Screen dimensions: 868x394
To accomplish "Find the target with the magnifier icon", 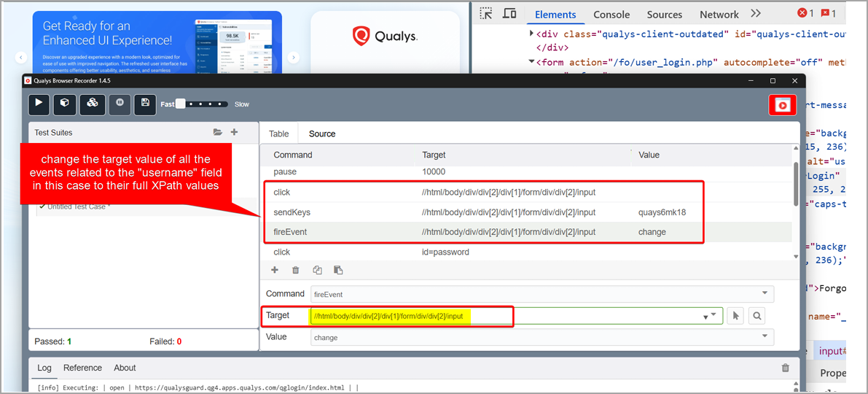I will tap(756, 316).
